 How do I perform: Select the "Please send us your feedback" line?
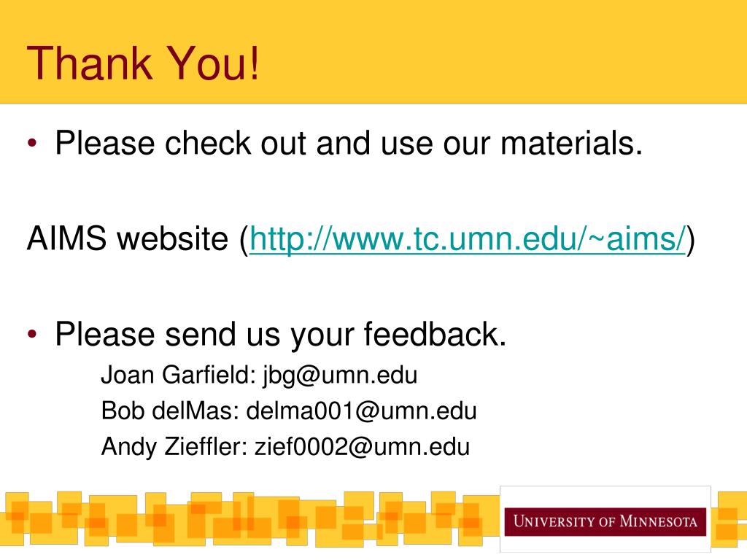(x=281, y=334)
